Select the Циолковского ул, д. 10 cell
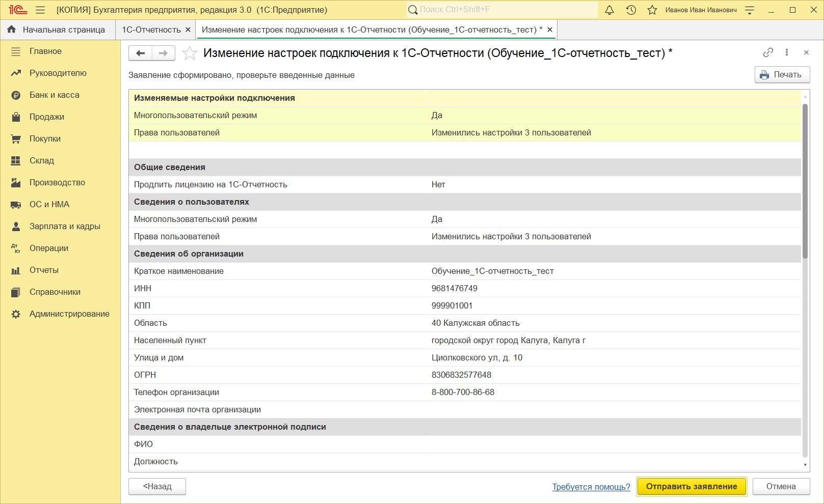 614,358
